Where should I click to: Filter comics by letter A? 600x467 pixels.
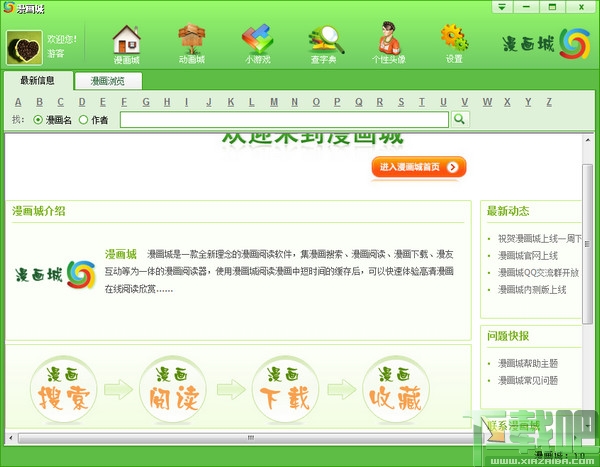(x=18, y=102)
